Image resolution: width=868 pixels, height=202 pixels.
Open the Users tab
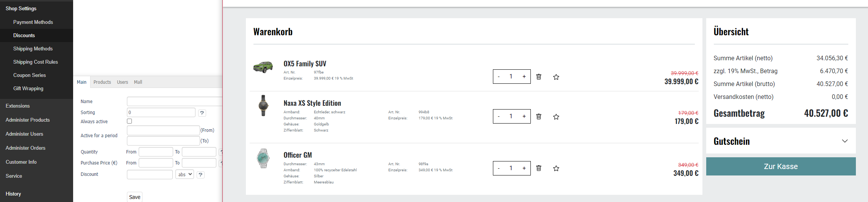122,82
